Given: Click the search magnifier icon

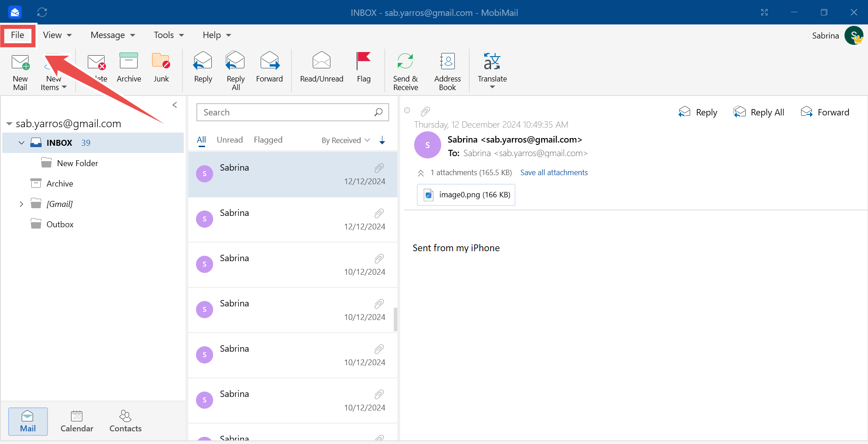Looking at the screenshot, I should [379, 112].
